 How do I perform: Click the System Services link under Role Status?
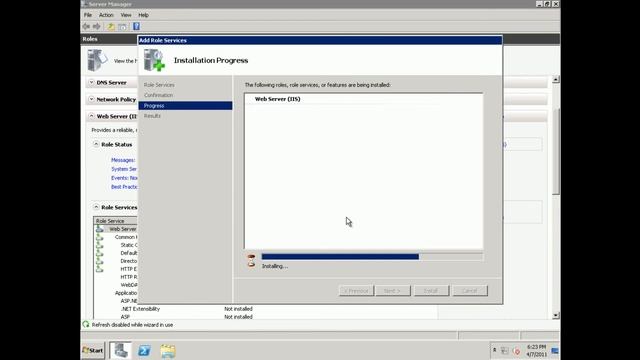pyautogui.click(x=124, y=169)
